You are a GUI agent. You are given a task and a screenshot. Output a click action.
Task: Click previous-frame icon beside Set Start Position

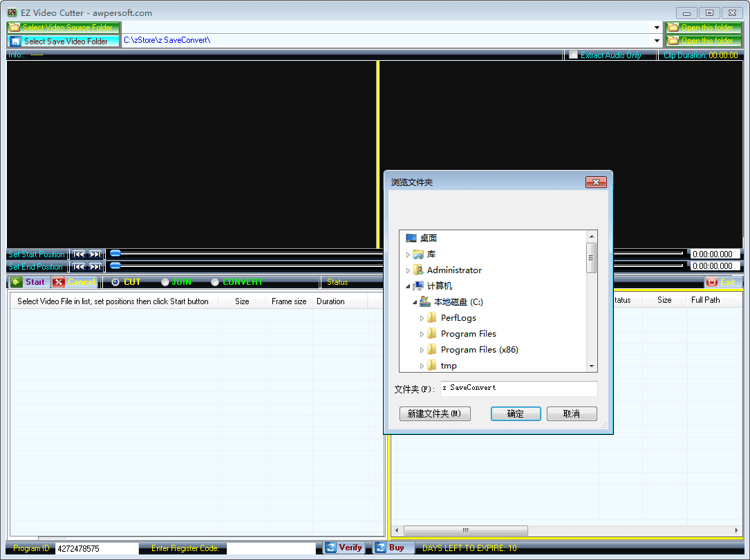pyautogui.click(x=79, y=254)
